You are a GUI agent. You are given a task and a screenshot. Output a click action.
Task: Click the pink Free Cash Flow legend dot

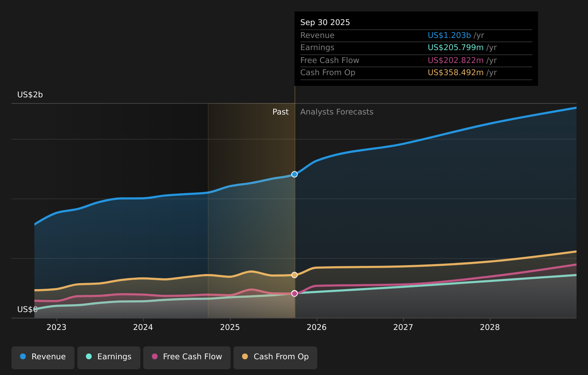(154, 356)
